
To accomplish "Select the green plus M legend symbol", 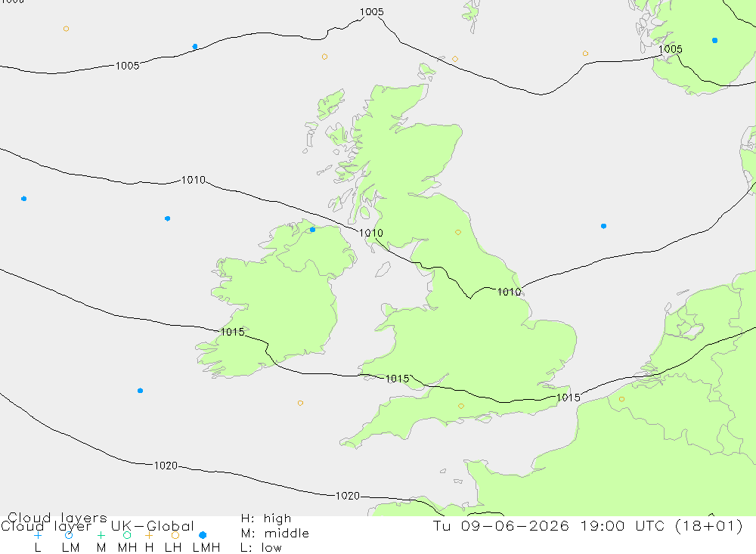I will pyautogui.click(x=101, y=535).
